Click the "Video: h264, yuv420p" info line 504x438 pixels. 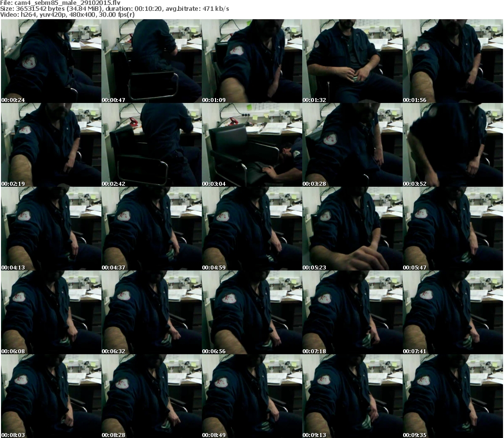[x=67, y=14]
